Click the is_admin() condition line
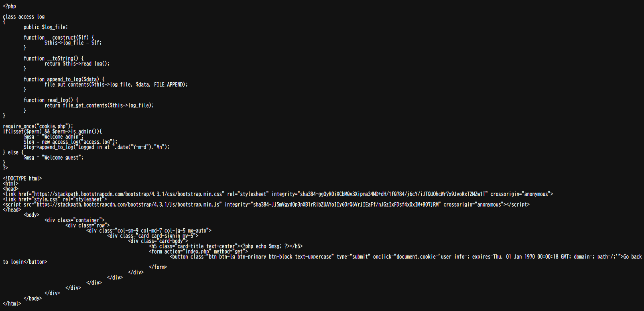Image resolution: width=644 pixels, height=311 pixels. tap(53, 132)
